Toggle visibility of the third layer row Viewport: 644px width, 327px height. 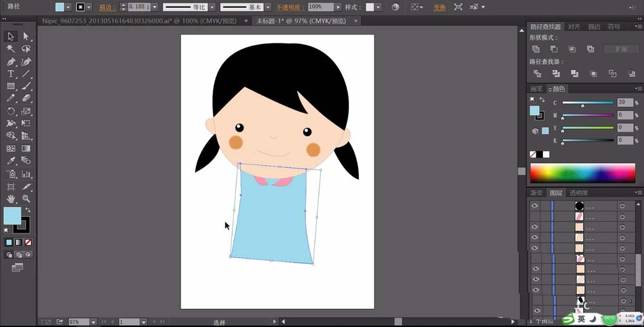click(x=535, y=227)
